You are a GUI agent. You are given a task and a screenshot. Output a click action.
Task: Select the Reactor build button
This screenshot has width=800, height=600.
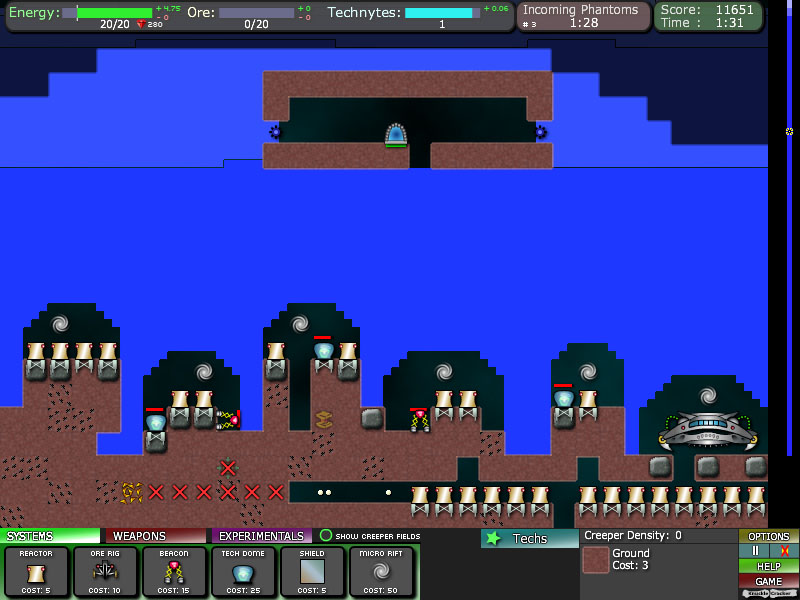pyautogui.click(x=36, y=571)
